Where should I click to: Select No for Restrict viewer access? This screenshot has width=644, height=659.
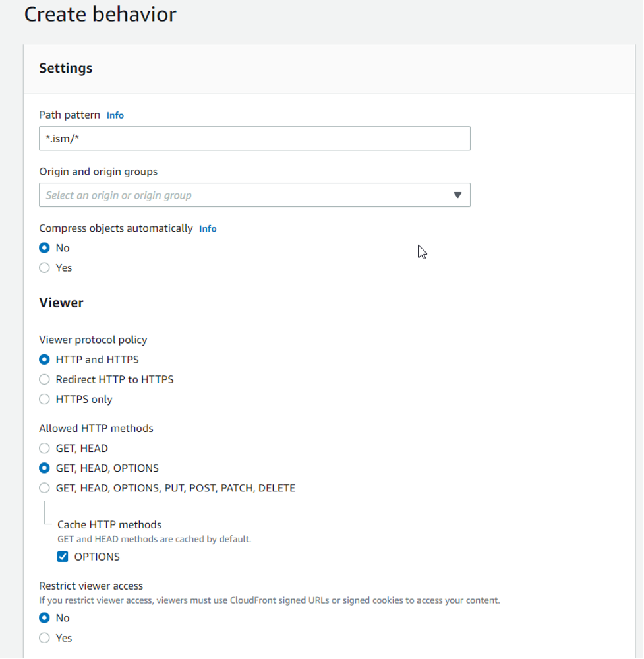tap(44, 618)
